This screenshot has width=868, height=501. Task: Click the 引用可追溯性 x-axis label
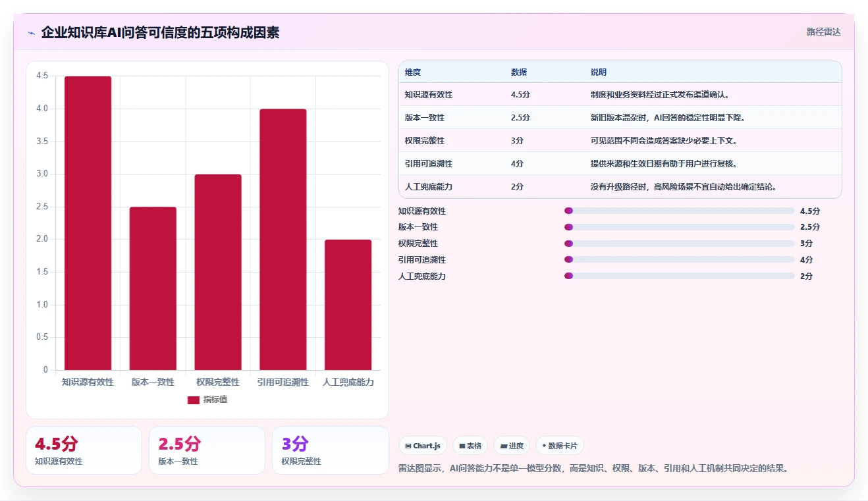(283, 382)
